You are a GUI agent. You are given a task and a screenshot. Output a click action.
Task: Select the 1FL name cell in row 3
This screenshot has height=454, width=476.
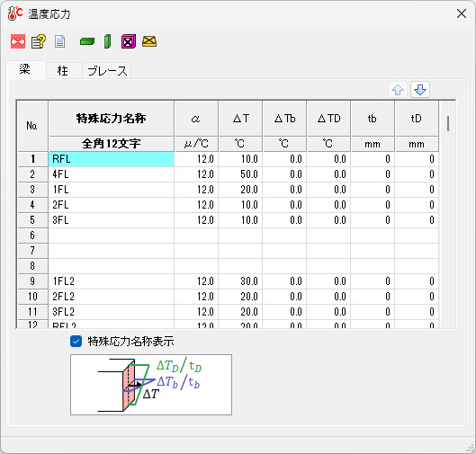pos(111,190)
